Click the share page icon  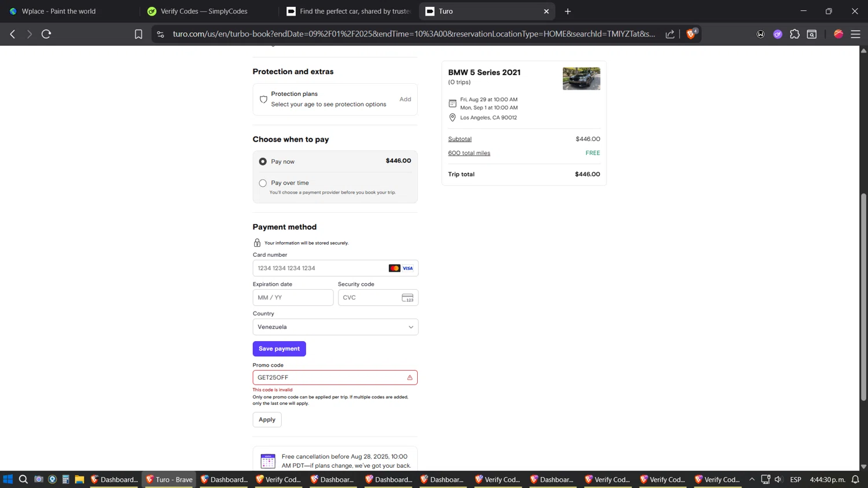tap(670, 34)
